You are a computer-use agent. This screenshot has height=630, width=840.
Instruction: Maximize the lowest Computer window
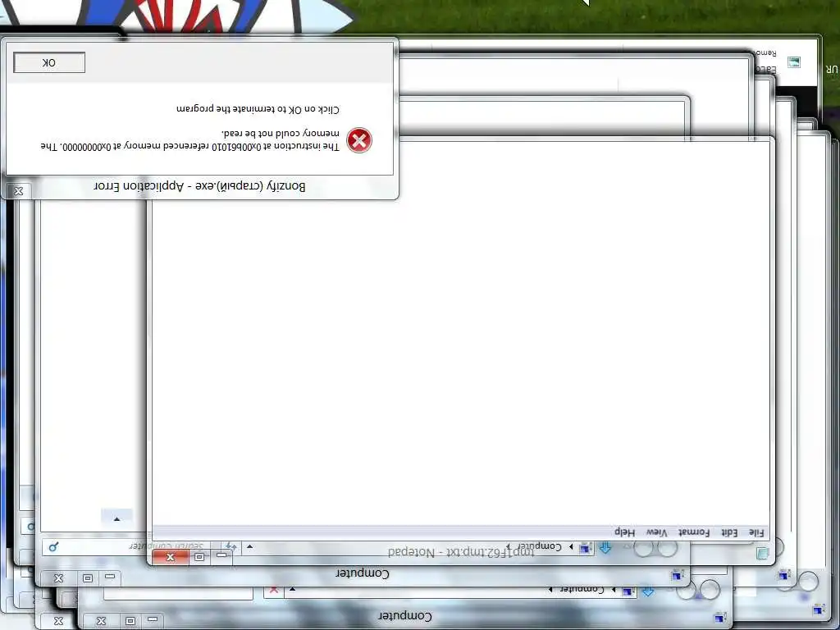130,621
